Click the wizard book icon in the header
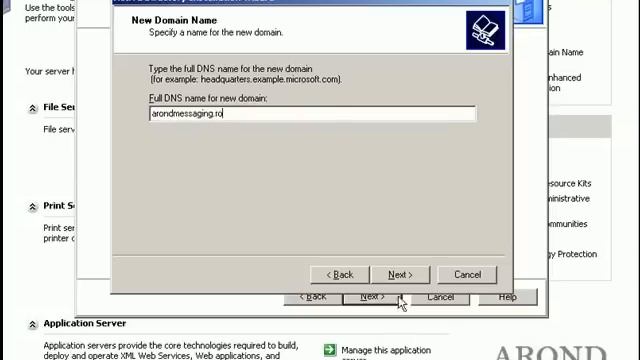 tap(485, 31)
